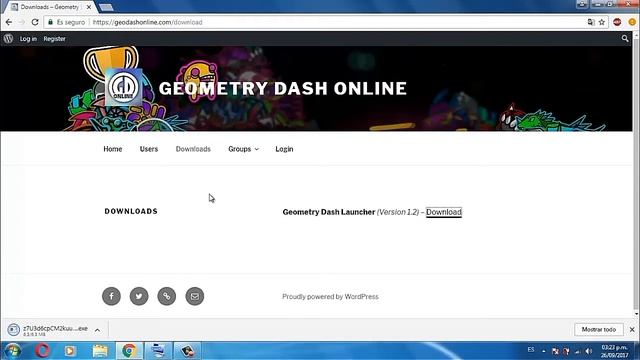Open the WordPress logo menu

9,39
